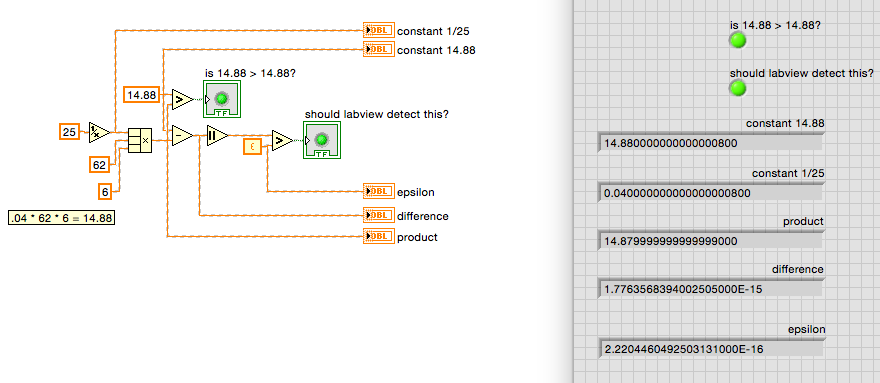Click the 'is 14.88 > 14.88?' boolean terminal

point(222,99)
